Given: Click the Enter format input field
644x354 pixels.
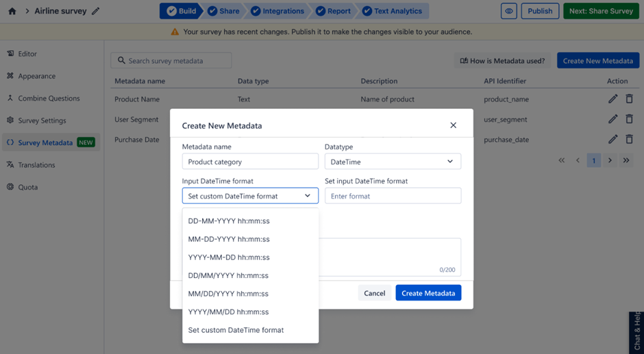Looking at the screenshot, I should pyautogui.click(x=392, y=196).
